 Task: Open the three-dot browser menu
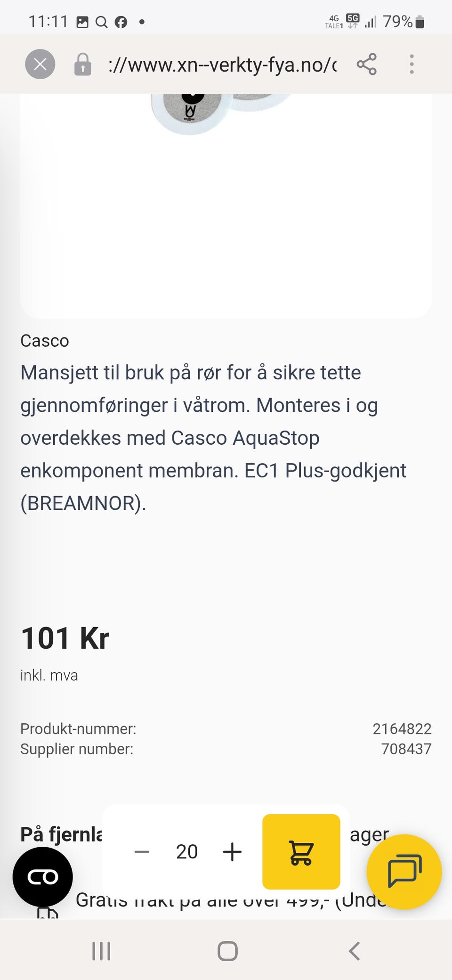[x=412, y=64]
